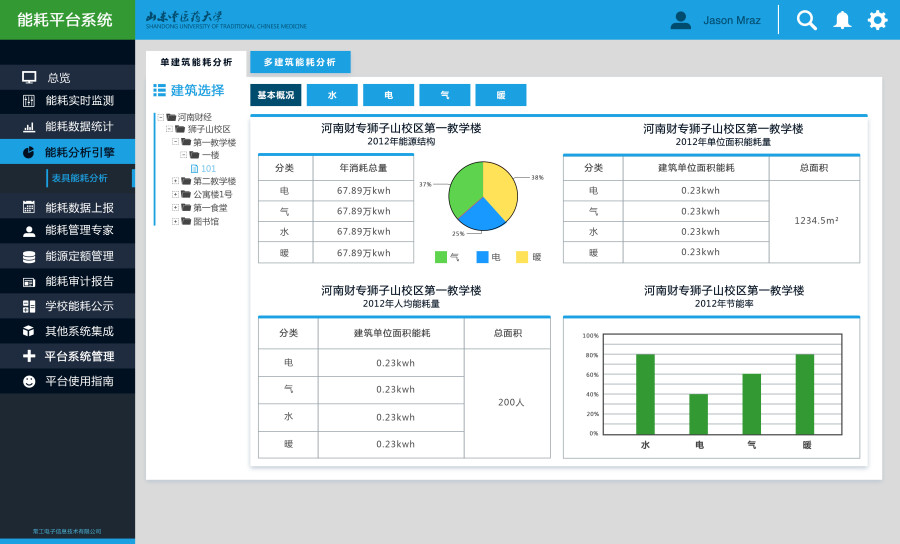Click the grid icon beside 学校能耗公示
The image size is (900, 544).
pyautogui.click(x=29, y=306)
